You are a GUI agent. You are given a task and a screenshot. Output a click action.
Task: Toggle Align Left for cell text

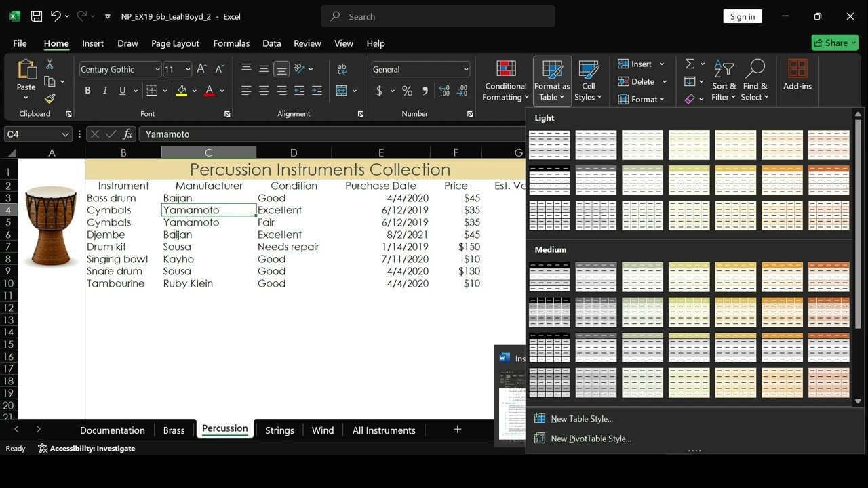(246, 91)
